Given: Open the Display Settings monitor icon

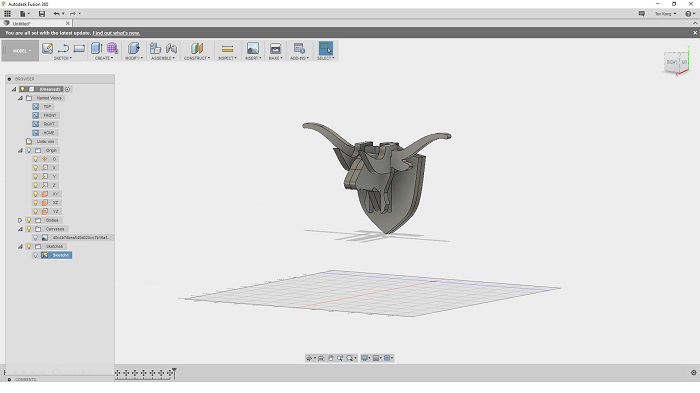Looking at the screenshot, I should (365, 358).
